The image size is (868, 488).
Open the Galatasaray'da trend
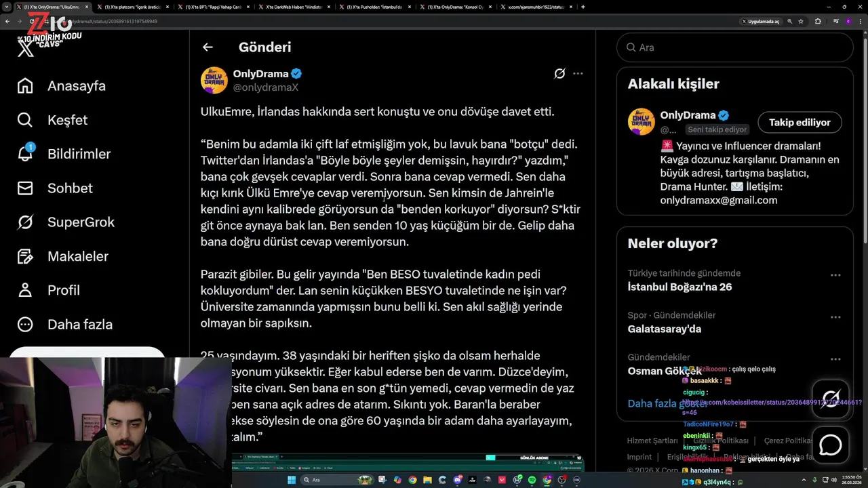665,329
